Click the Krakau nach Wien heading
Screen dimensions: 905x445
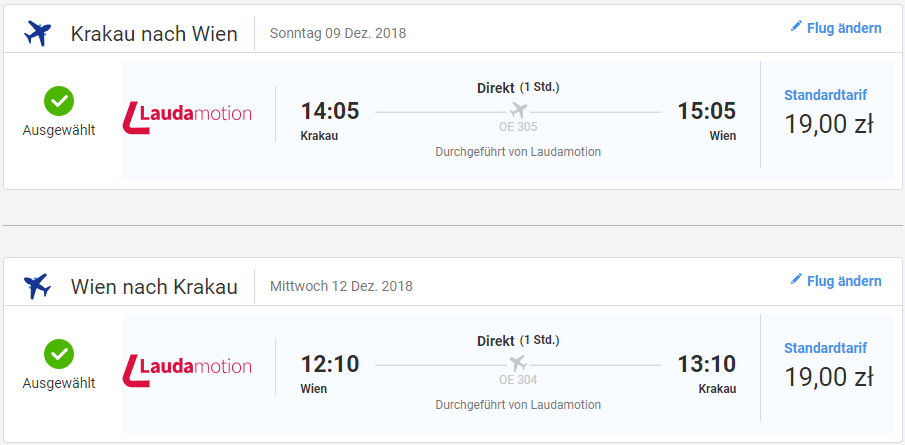pos(154,34)
